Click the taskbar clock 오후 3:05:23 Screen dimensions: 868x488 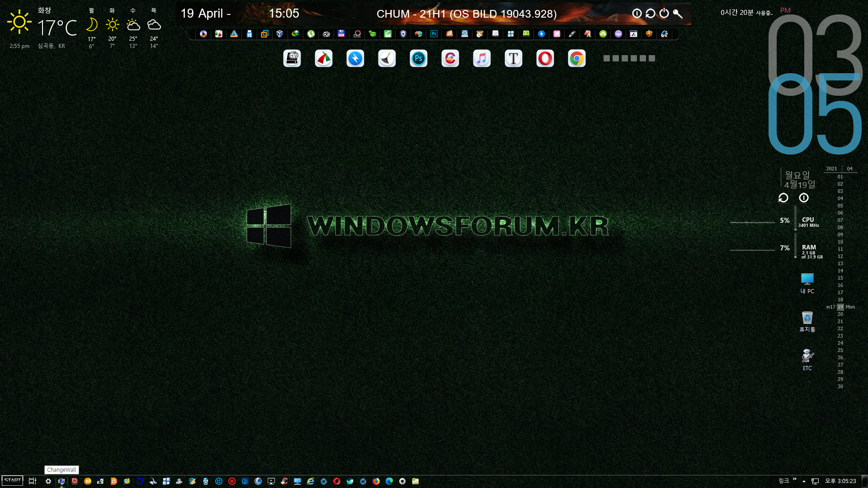[x=840, y=481]
